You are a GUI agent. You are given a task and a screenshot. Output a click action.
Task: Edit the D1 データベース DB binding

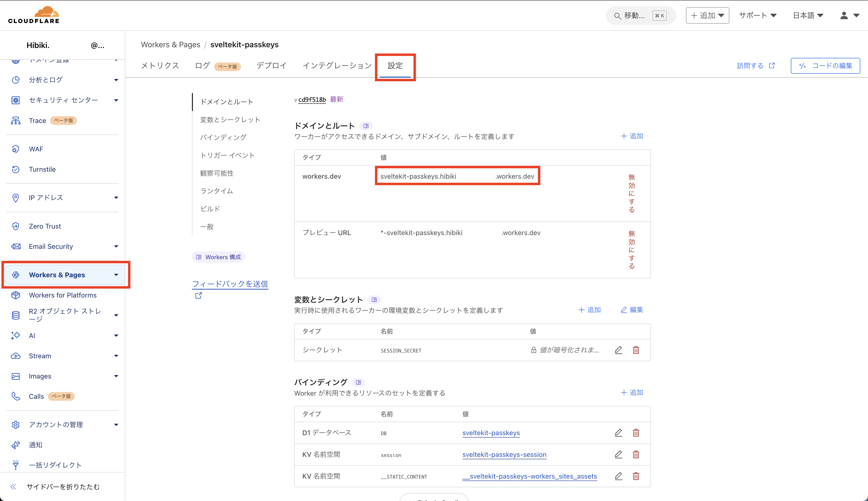pos(618,433)
